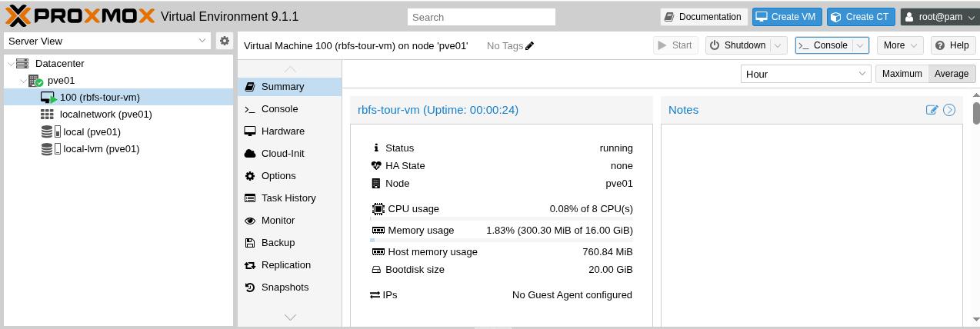Click the pve01 node icon
The height and width of the screenshot is (329, 980).
click(x=35, y=81)
